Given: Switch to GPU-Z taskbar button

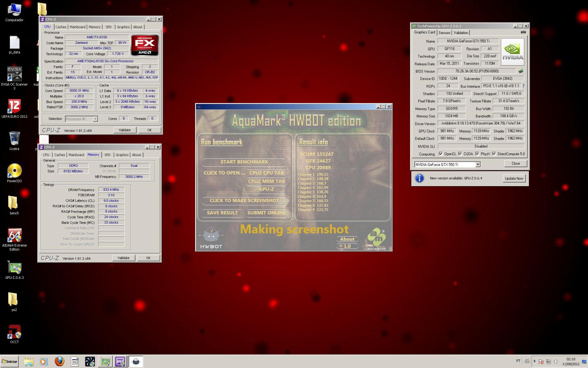Looking at the screenshot, I should pos(105,362).
